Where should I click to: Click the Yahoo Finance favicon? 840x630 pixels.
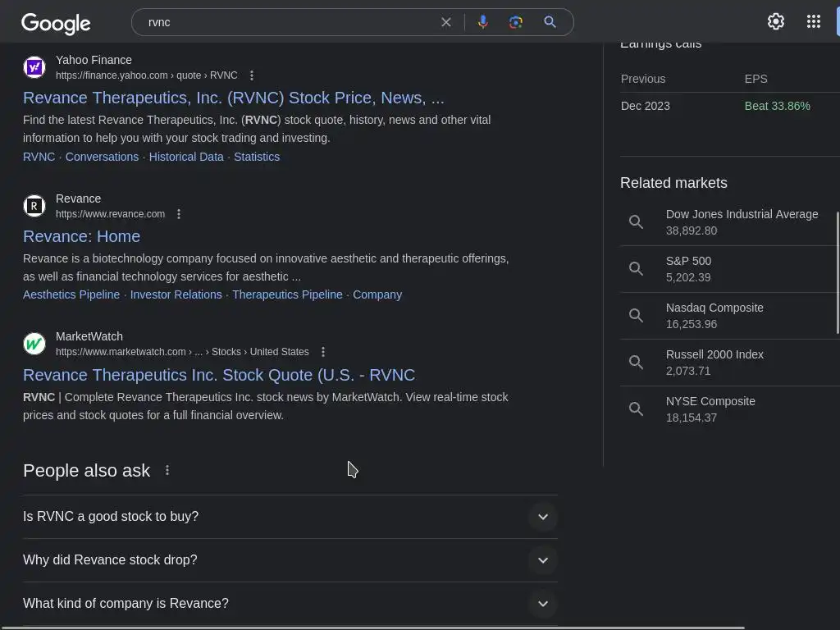[34, 67]
